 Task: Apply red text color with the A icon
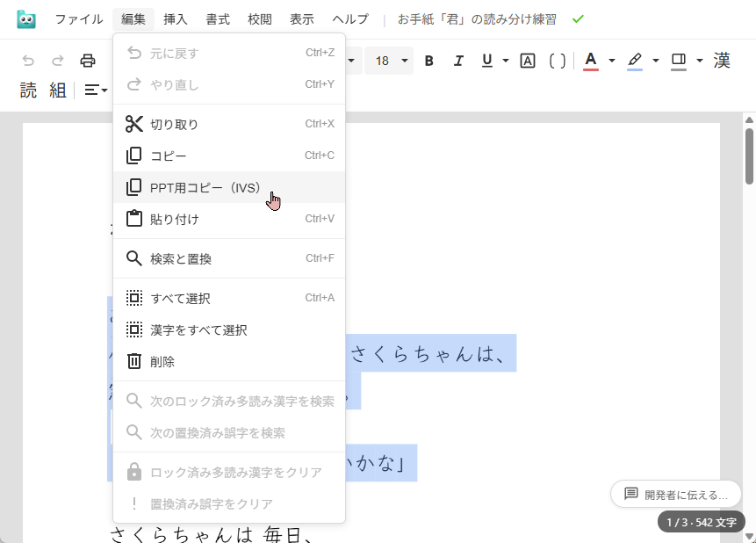point(591,61)
